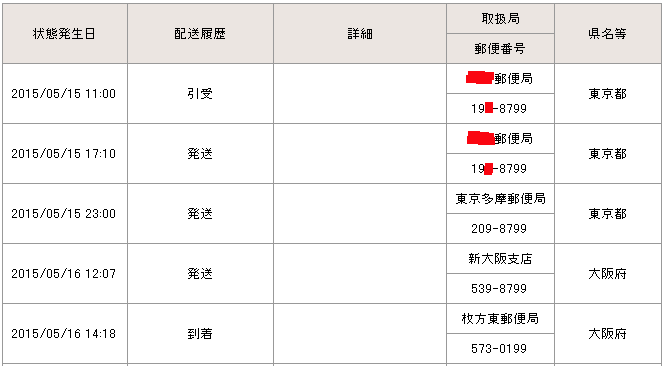The image size is (666, 366).
Task: Click the 到着 status cell
Action: click(x=200, y=333)
